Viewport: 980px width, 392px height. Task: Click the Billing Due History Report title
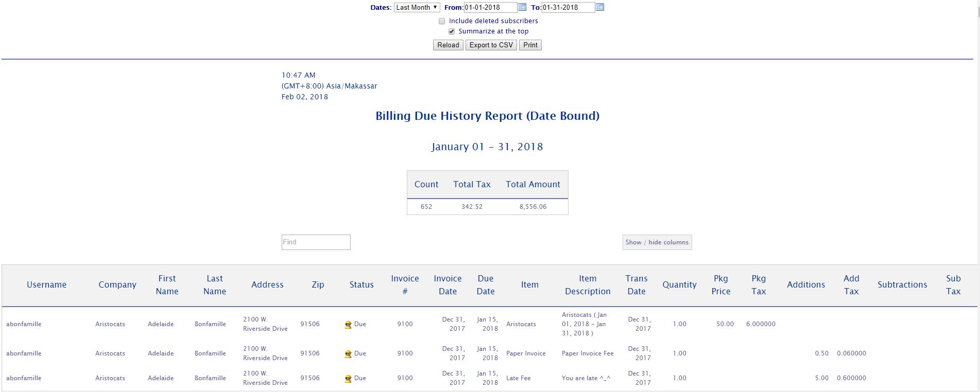pos(488,116)
